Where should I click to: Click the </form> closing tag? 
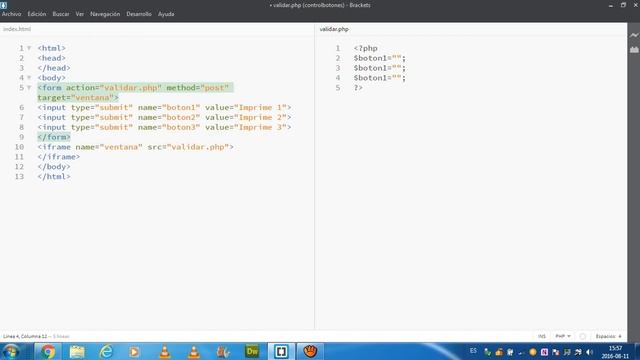coord(54,137)
